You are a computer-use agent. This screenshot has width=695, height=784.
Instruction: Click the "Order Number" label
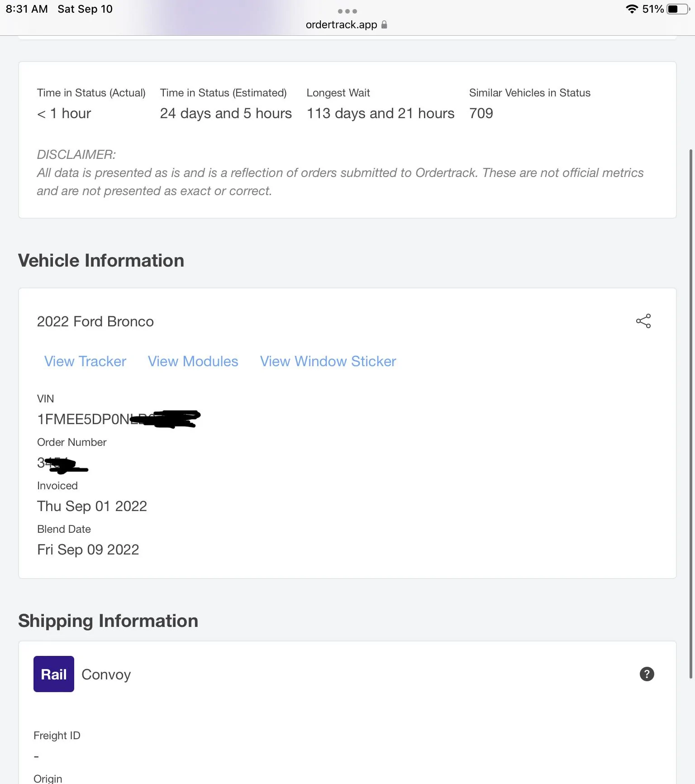71,442
